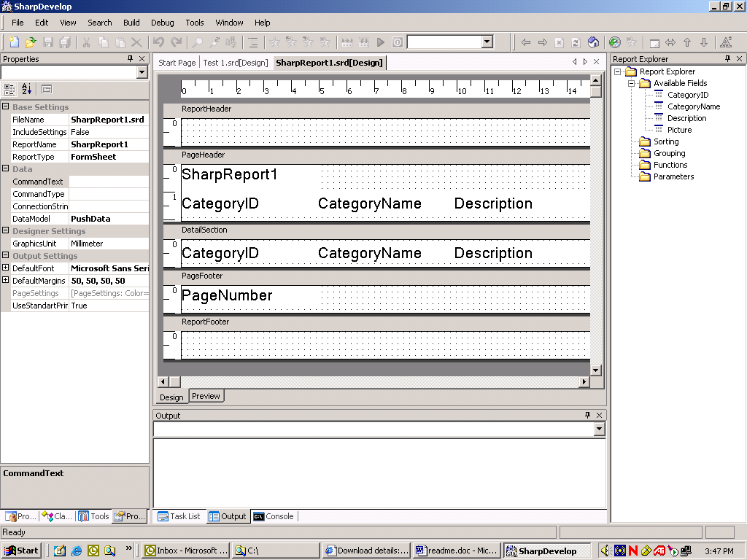Sort properties alphabetically with A-Z icon
Image resolution: width=747 pixels, height=560 pixels.
pos(27,89)
